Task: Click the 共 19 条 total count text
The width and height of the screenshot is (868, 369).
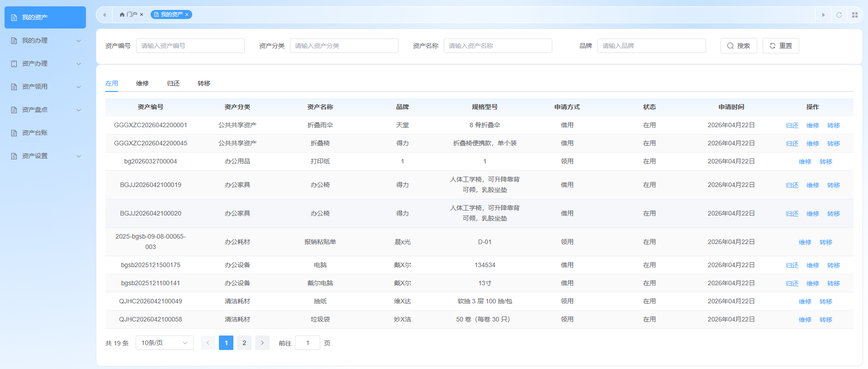Action: [x=117, y=343]
